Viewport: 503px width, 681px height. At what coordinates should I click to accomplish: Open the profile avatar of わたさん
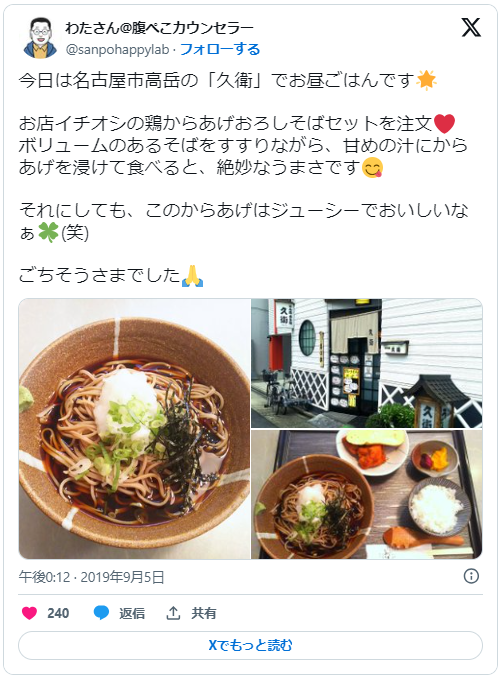[40, 38]
